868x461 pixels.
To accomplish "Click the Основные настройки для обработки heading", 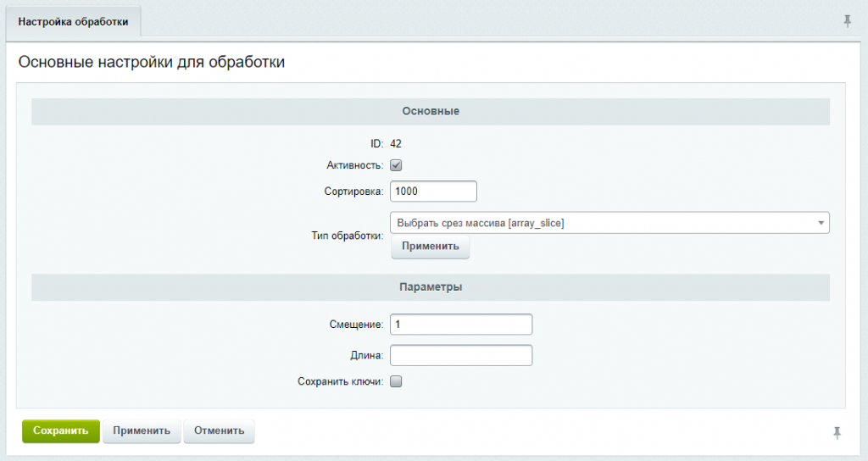I will (152, 62).
